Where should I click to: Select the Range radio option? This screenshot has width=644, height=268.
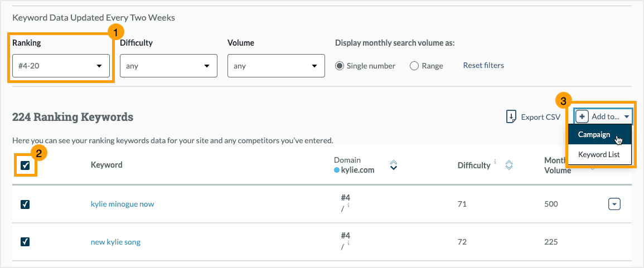[414, 66]
